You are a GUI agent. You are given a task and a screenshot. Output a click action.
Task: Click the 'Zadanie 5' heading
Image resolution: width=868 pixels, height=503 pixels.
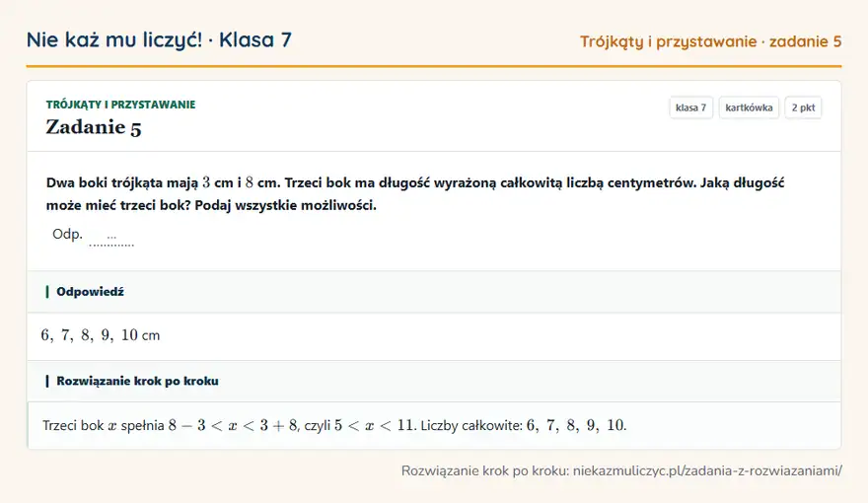(94, 127)
